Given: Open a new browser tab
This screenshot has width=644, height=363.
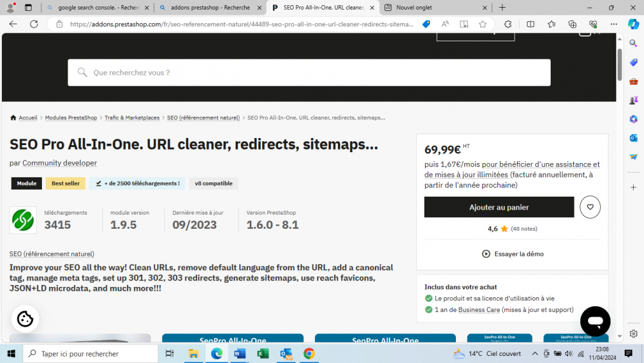Looking at the screenshot, I should point(502,7).
